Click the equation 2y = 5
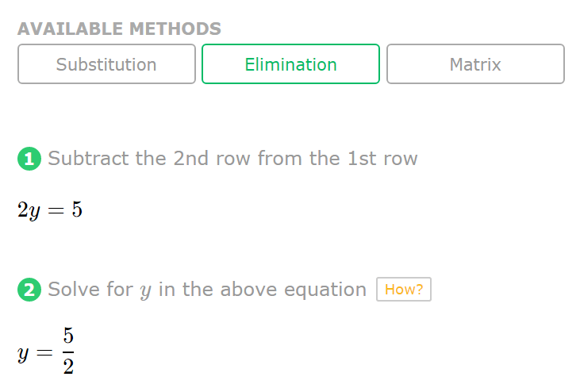Screen dimensions: 580x392 [x=50, y=210]
